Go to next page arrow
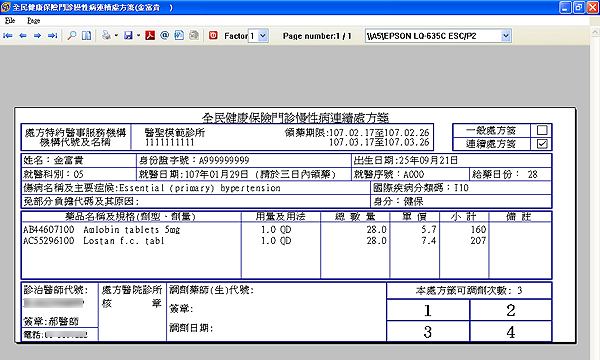Image resolution: width=600 pixels, height=360 pixels. (x=37, y=36)
